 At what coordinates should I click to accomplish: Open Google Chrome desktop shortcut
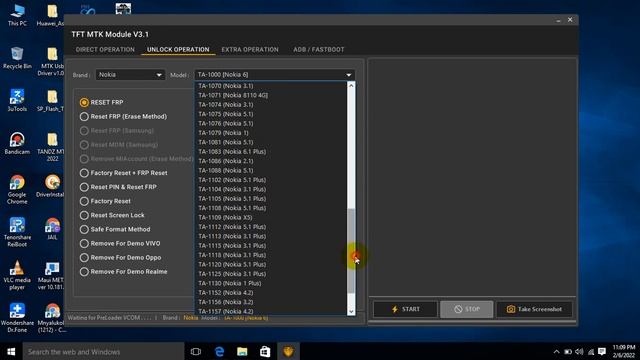click(x=17, y=190)
